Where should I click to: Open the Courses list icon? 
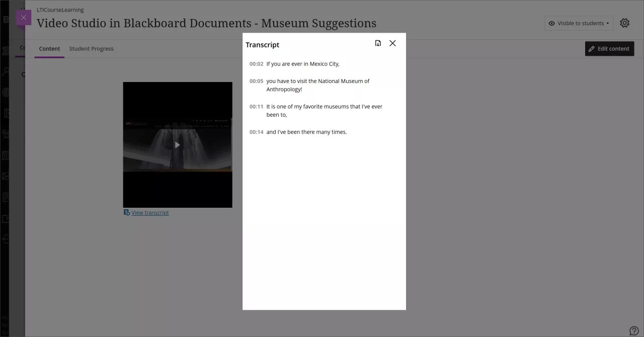pos(6,113)
